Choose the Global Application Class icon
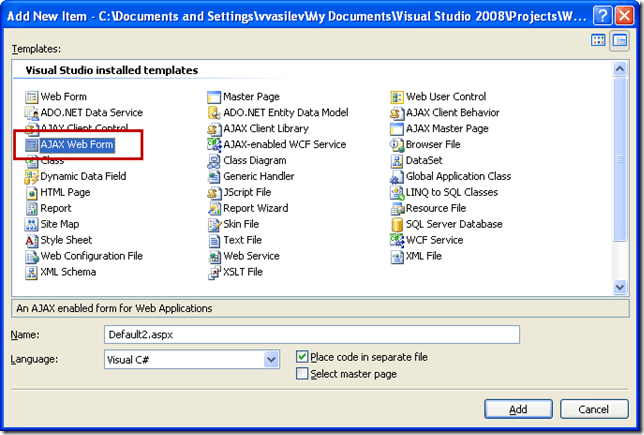Image resolution: width=644 pixels, height=435 pixels. (397, 177)
